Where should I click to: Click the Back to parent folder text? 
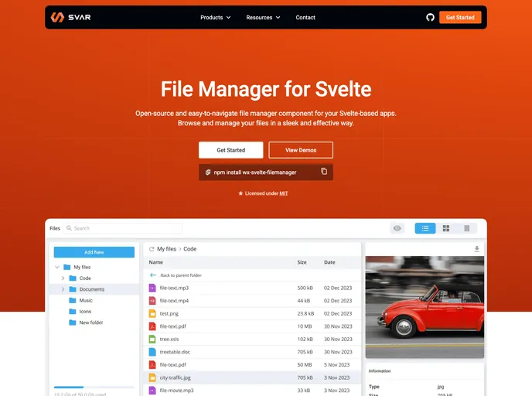click(x=180, y=275)
